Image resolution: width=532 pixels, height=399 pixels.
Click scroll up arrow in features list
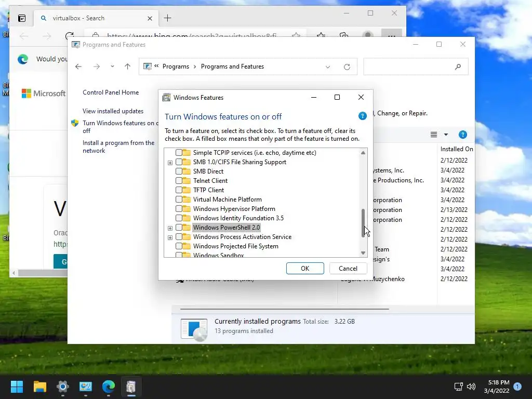click(363, 153)
